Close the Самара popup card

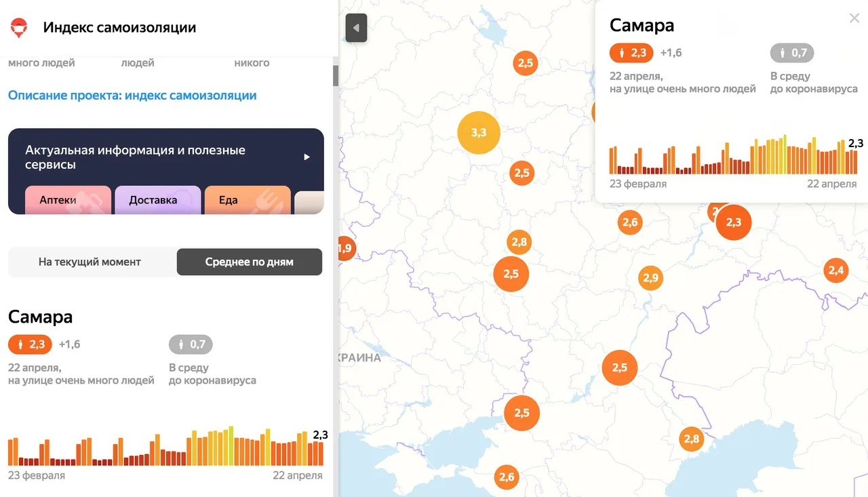(854, 19)
